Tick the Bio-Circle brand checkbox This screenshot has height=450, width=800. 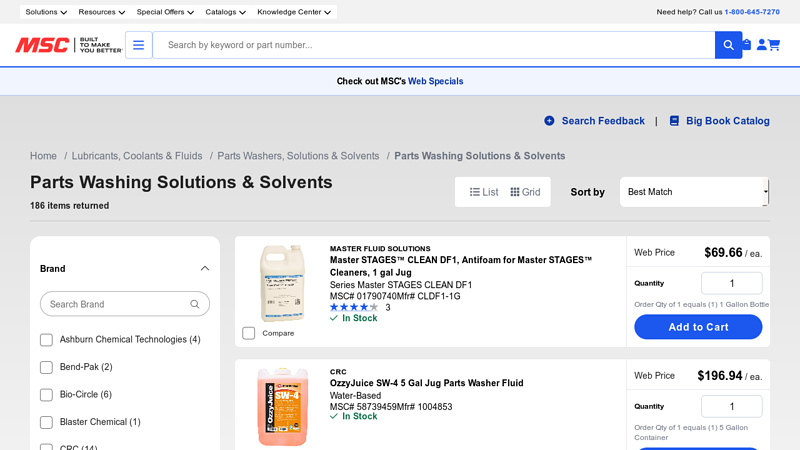pos(46,395)
